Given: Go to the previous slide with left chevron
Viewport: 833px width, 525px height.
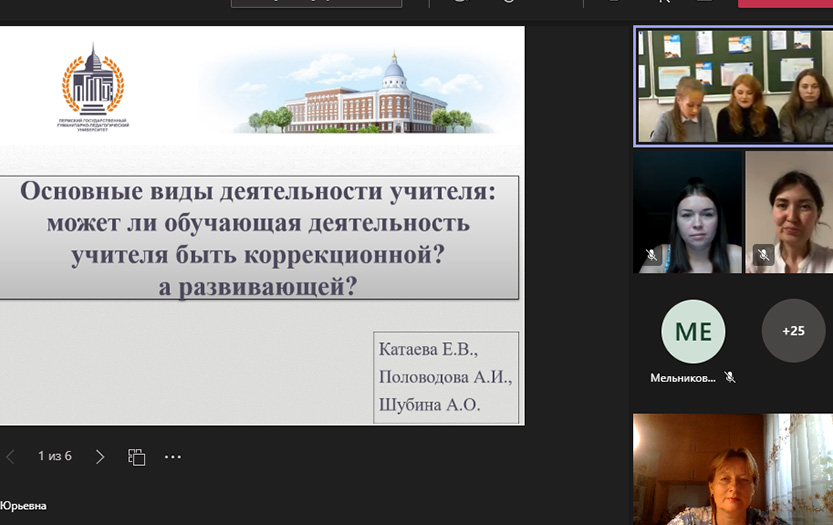Looking at the screenshot, I should click(11, 457).
